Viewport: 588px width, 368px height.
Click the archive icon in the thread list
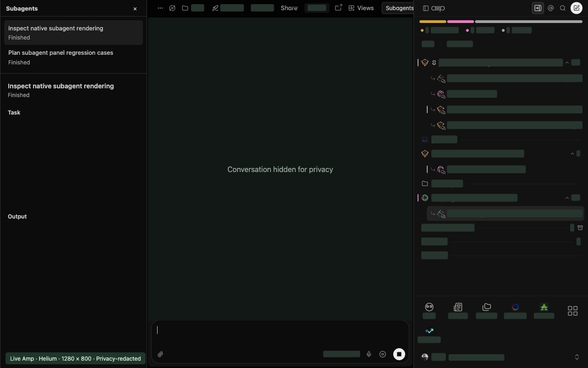click(x=580, y=228)
